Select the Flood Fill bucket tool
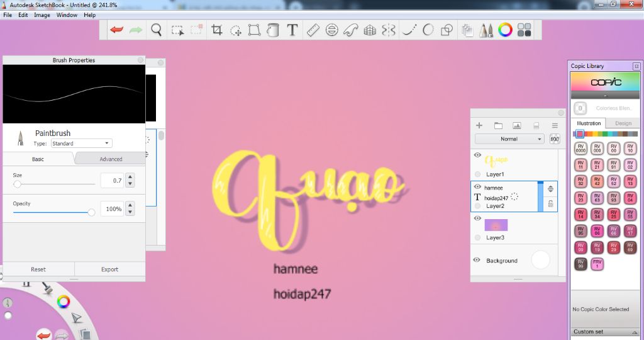The width and height of the screenshot is (644, 340). (273, 30)
